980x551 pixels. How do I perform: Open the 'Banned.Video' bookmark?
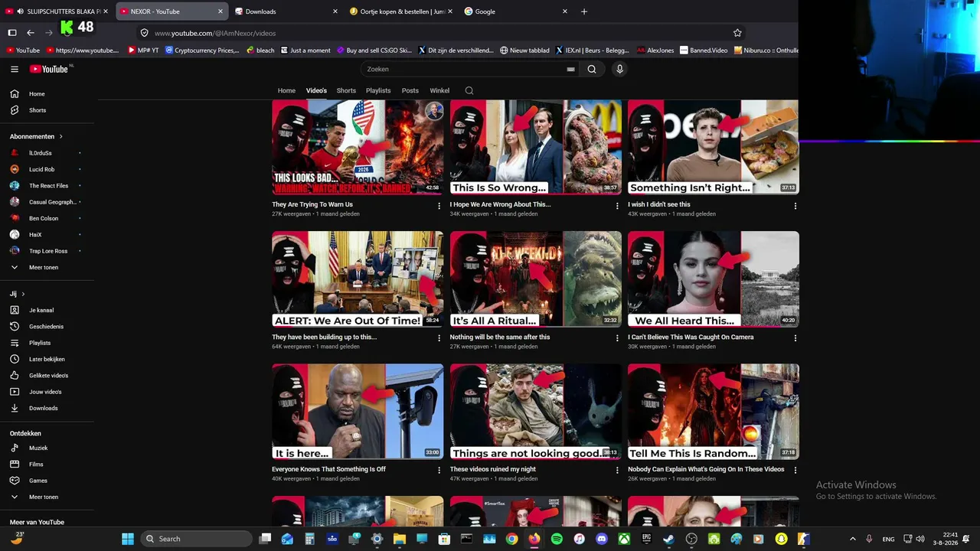point(704,51)
